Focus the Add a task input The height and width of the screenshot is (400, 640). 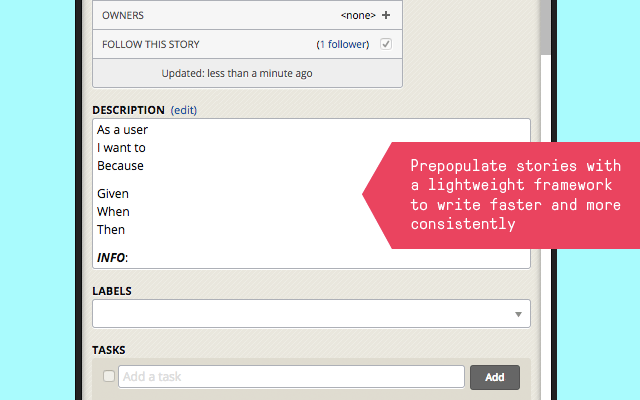coord(291,377)
